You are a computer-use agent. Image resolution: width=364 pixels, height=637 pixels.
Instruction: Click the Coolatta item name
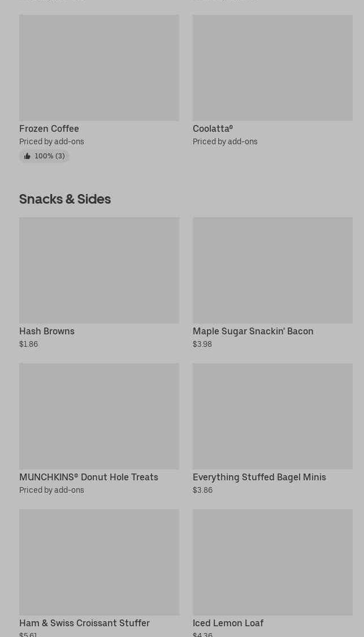coord(213,128)
